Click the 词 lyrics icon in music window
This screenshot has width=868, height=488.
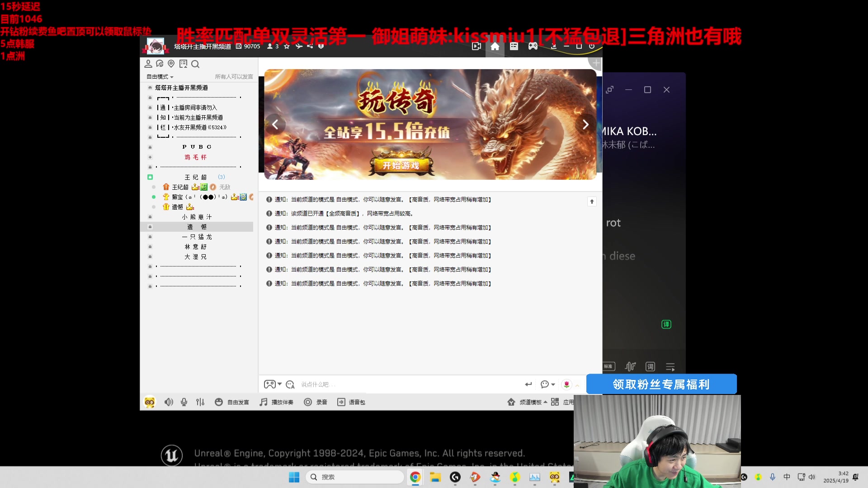pos(650,367)
